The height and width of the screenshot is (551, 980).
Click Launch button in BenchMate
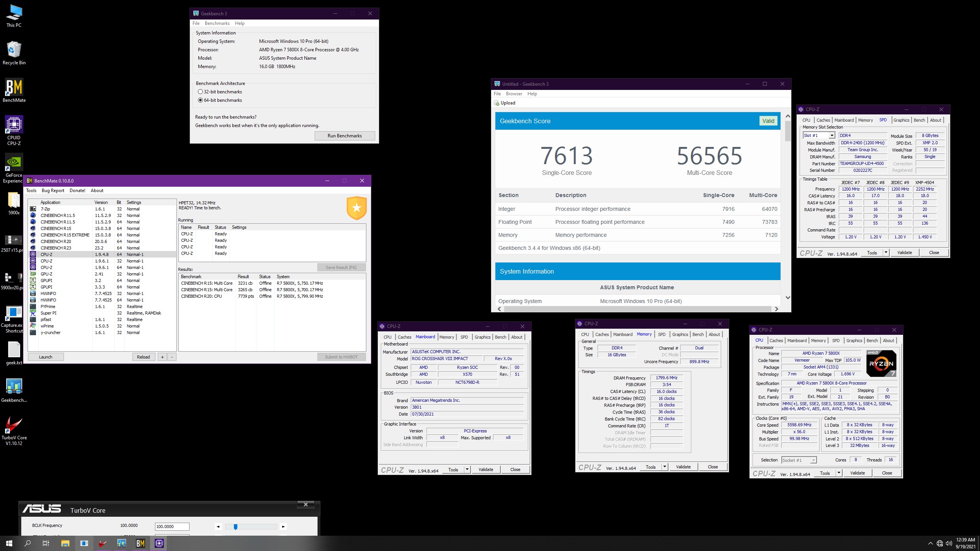point(46,357)
